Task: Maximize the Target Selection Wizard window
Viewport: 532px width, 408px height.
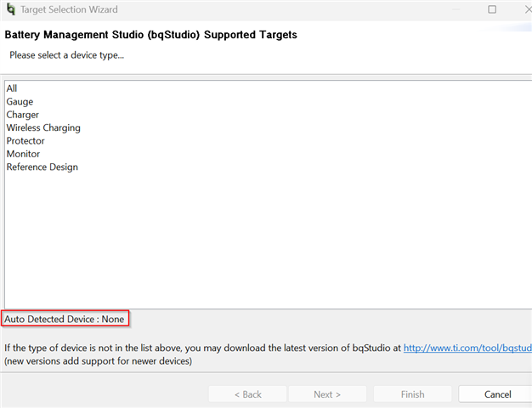Action: [492, 9]
